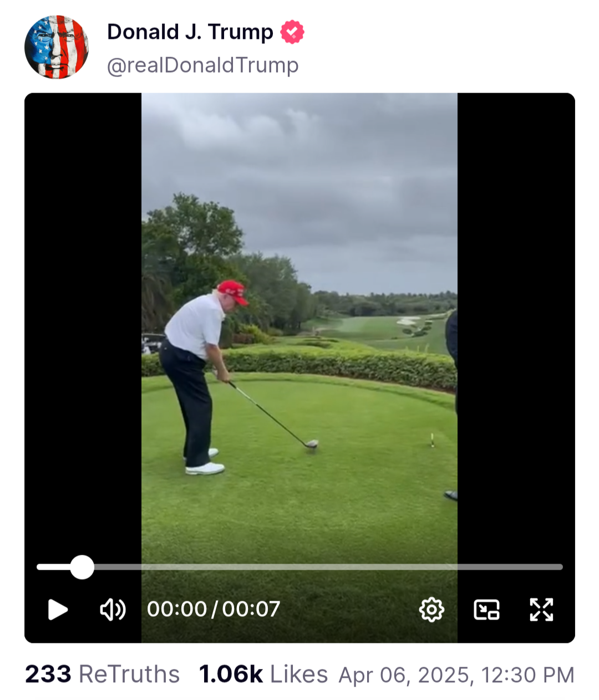This screenshot has height=700, width=599.
Task: Mute audio using the speaker icon
Action: pos(113,609)
